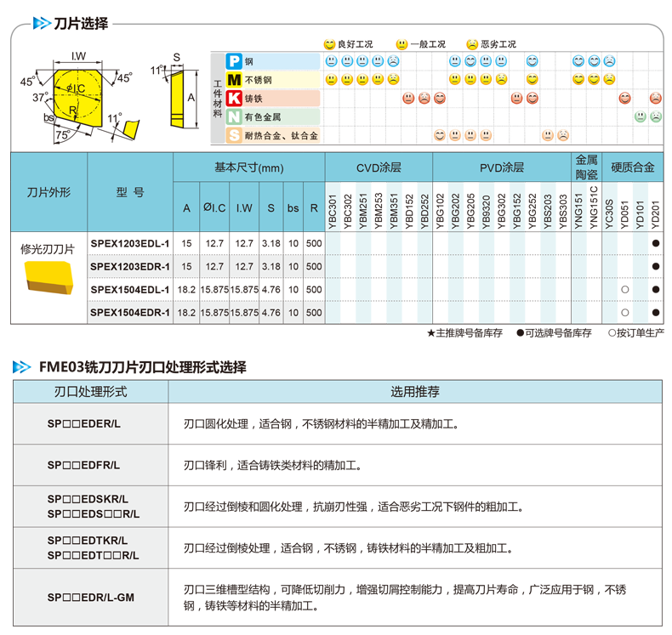
Task: Click the A value 18.2 in SPEX1504EDL-1 row
Action: click(x=186, y=290)
